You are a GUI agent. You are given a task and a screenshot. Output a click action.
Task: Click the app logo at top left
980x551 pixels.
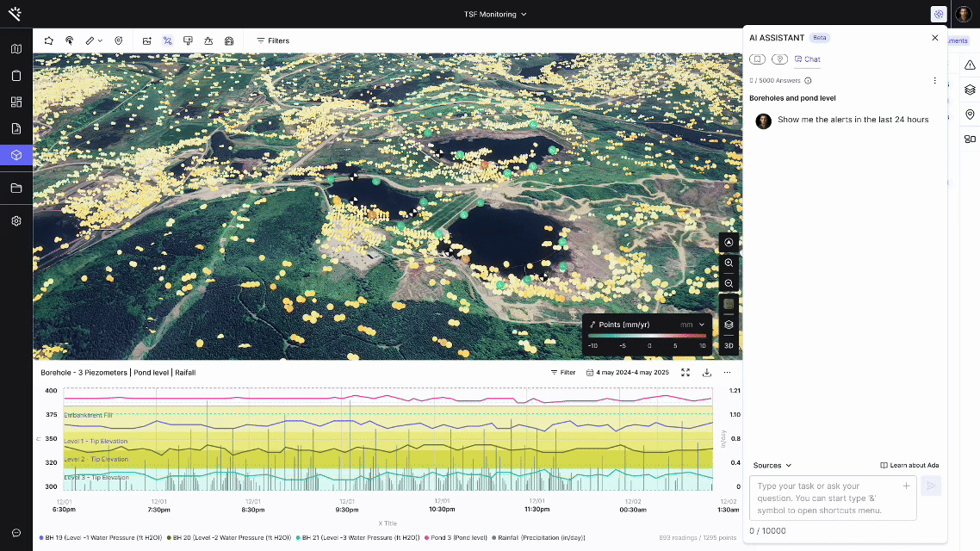[x=15, y=14]
